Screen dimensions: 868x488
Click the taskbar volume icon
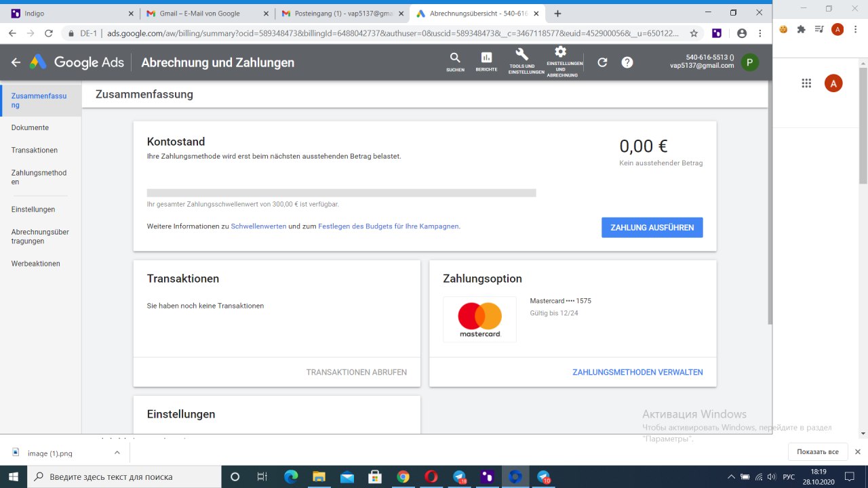pos(772,477)
